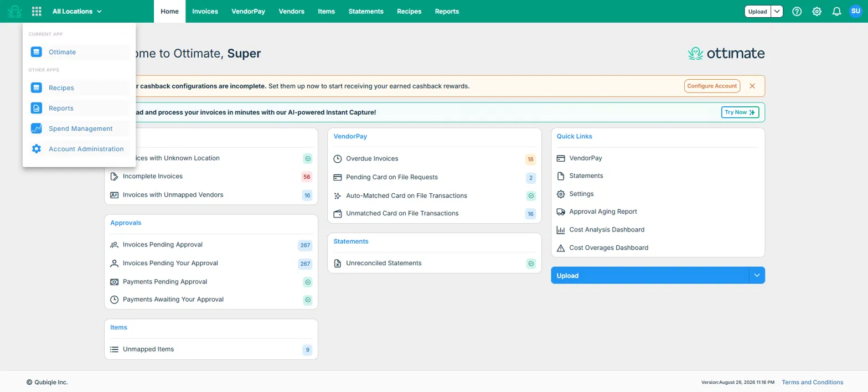Click the 18 Overdue Invoices badge
The width and height of the screenshot is (868, 392).
point(530,159)
